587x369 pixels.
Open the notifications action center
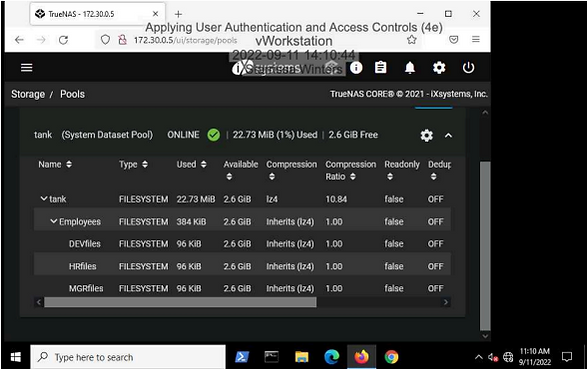point(567,357)
